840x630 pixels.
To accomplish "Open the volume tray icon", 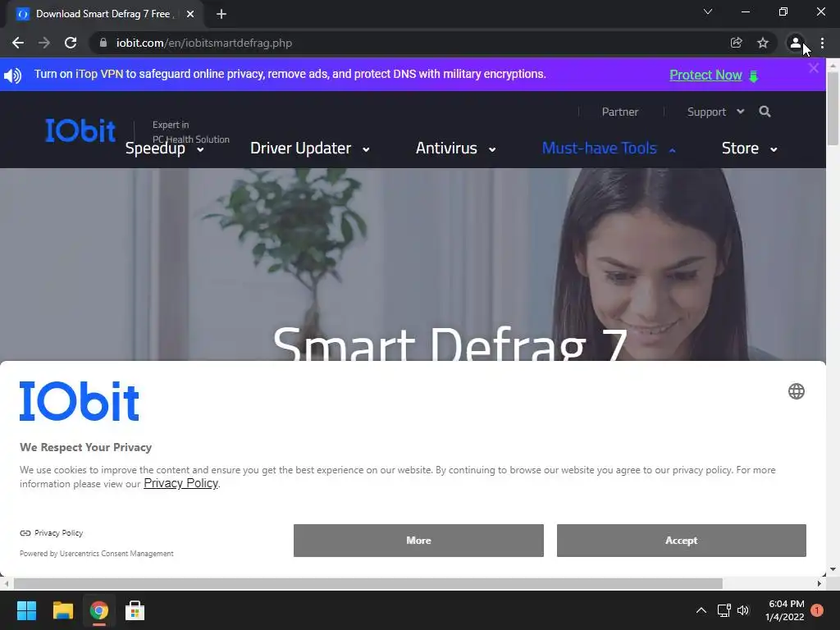I will point(743,610).
